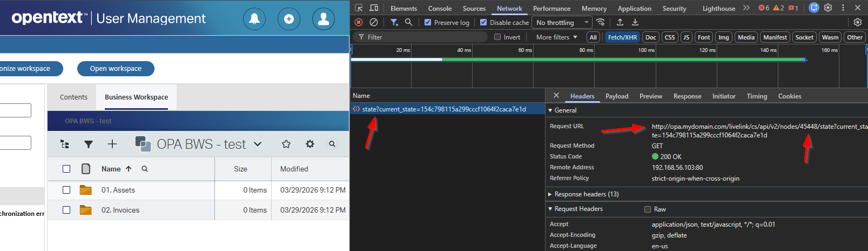The height and width of the screenshot is (251, 868).
Task: Click the DevTools errors count badge
Action: click(x=764, y=8)
